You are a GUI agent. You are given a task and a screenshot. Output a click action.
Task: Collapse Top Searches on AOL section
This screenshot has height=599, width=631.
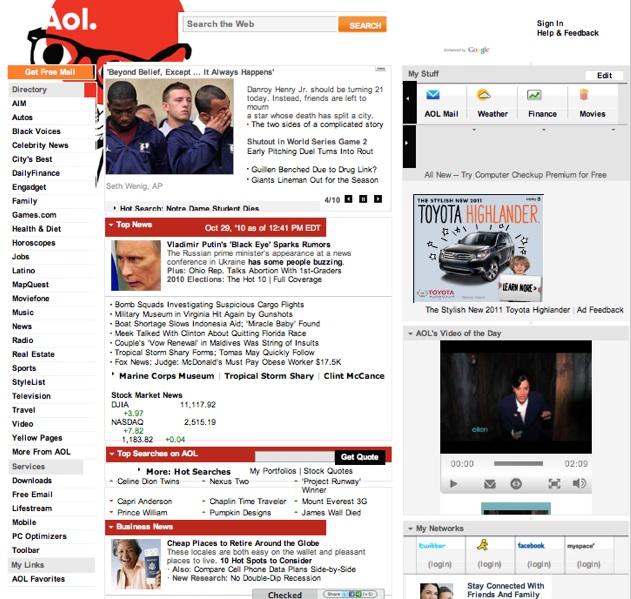112,454
